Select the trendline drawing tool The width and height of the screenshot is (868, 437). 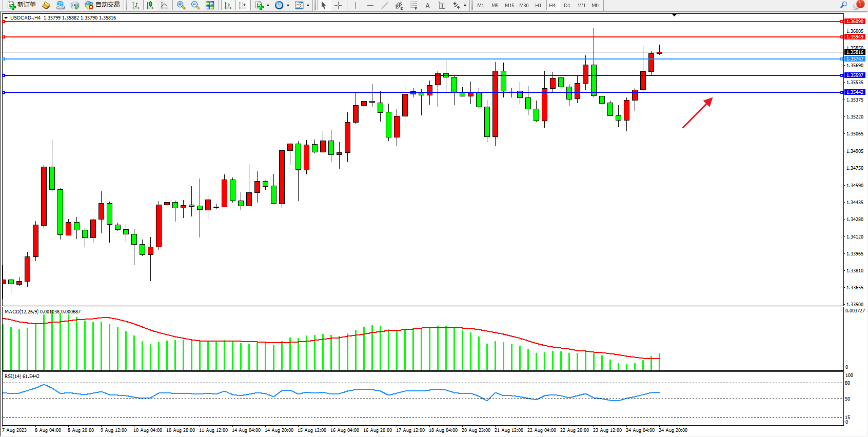tap(385, 5)
